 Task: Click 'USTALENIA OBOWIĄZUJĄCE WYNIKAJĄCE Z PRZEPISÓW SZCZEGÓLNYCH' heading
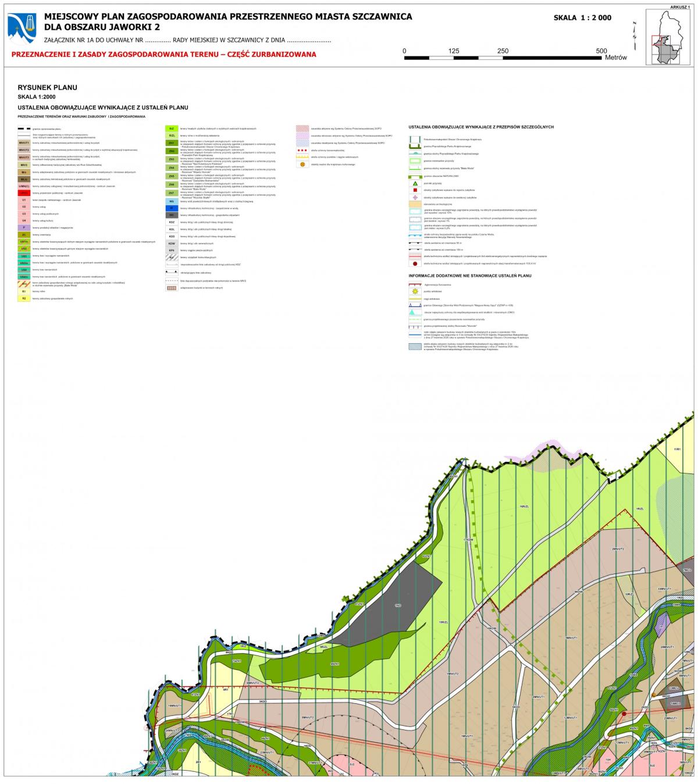[481, 127]
